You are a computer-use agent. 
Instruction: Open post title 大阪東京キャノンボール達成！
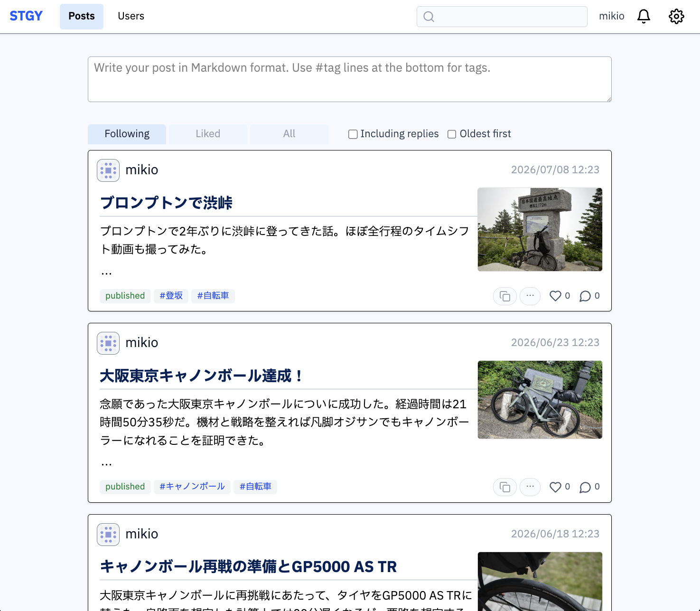pyautogui.click(x=202, y=376)
